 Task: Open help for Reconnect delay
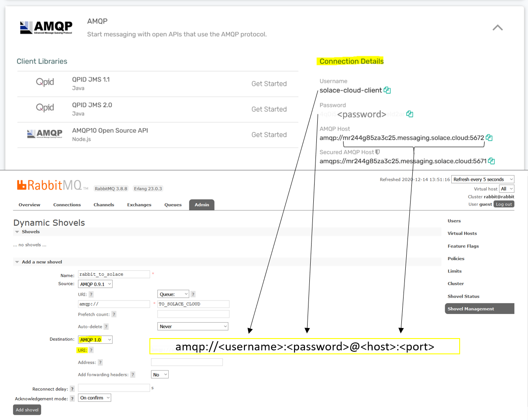tap(72, 388)
